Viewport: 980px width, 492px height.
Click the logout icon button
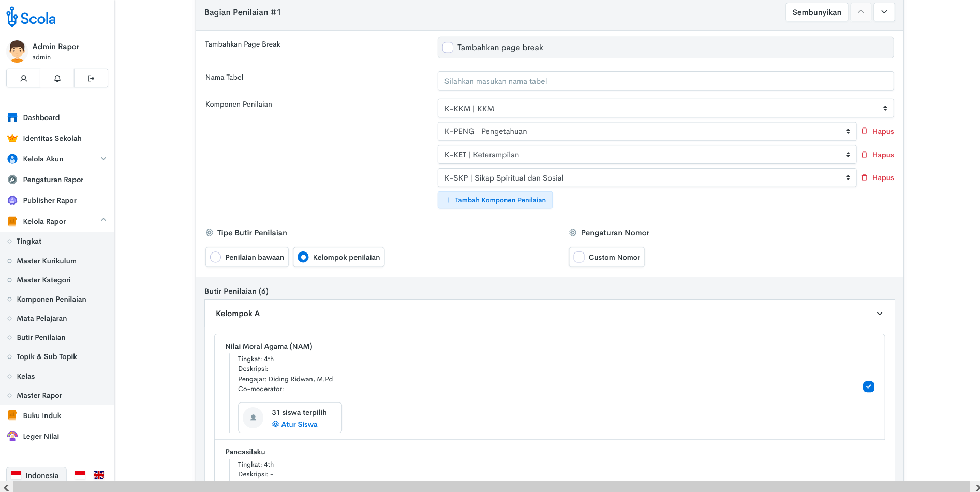click(x=91, y=78)
